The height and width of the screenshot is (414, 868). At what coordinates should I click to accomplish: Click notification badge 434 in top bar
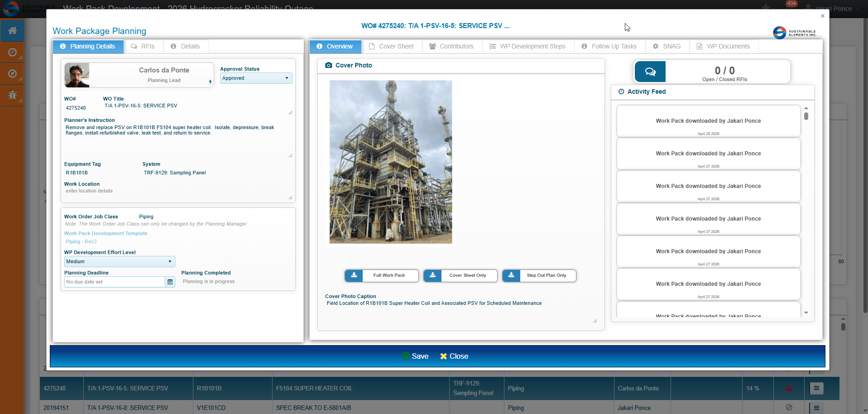coord(791,4)
